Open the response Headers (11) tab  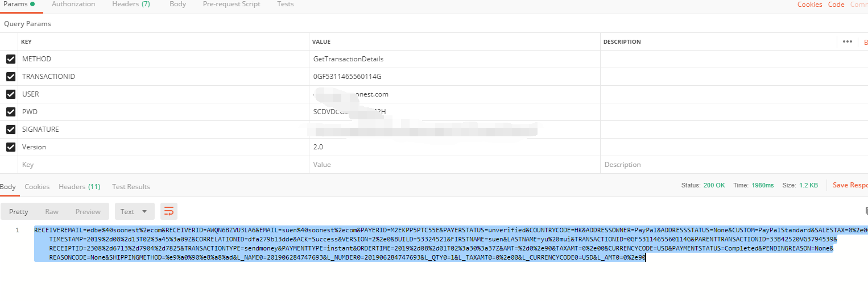[x=80, y=187]
